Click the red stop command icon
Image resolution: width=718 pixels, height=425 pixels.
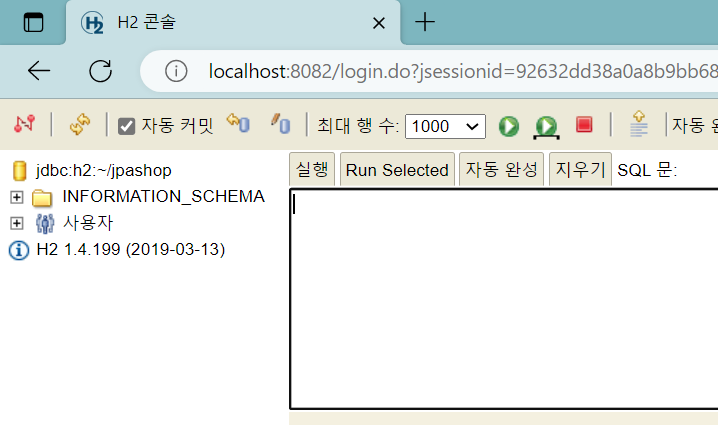pyautogui.click(x=584, y=125)
